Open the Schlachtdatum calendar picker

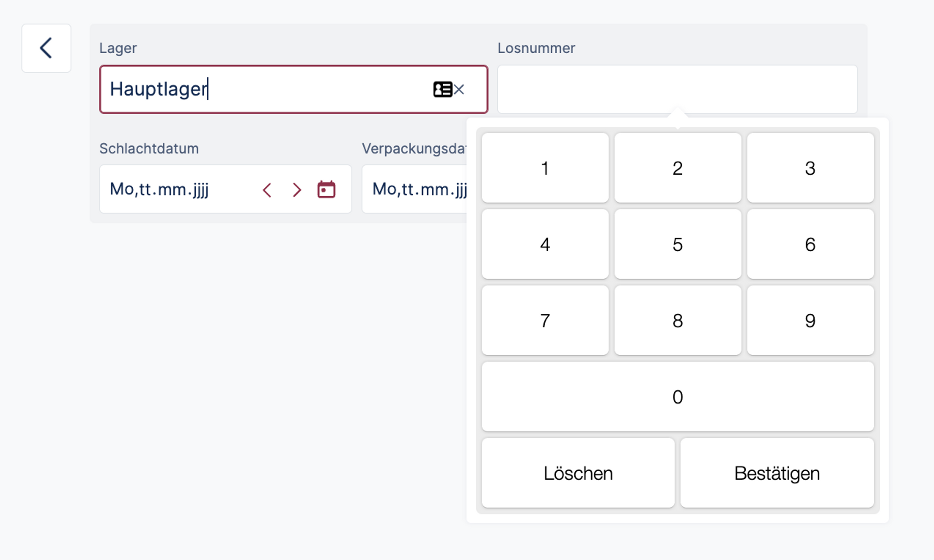pos(326,190)
